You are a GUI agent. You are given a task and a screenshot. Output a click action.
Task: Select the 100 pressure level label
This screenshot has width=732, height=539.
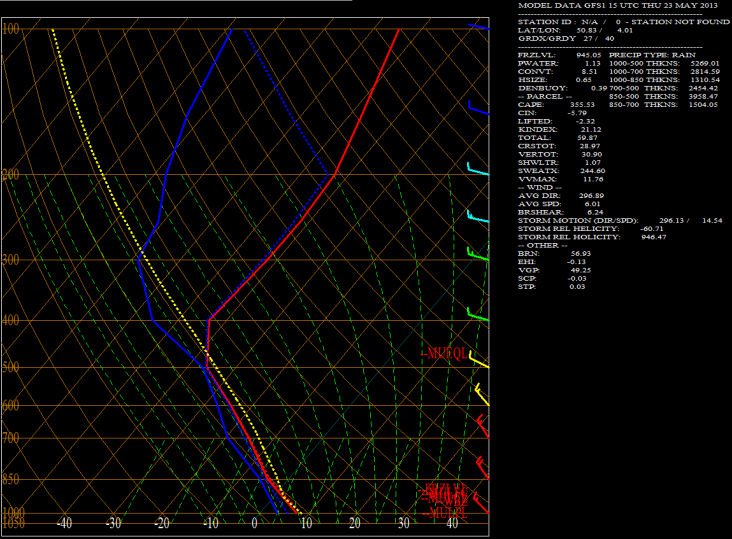pyautogui.click(x=11, y=28)
